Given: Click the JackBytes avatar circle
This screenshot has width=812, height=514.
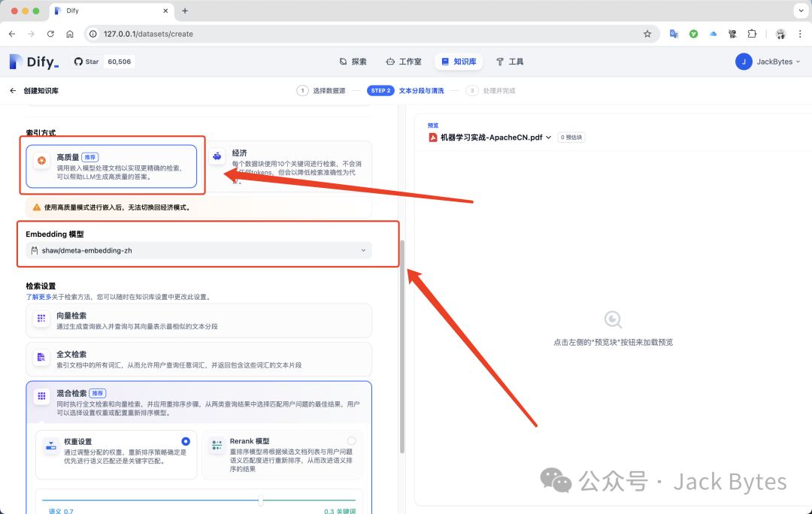Looking at the screenshot, I should pyautogui.click(x=744, y=62).
